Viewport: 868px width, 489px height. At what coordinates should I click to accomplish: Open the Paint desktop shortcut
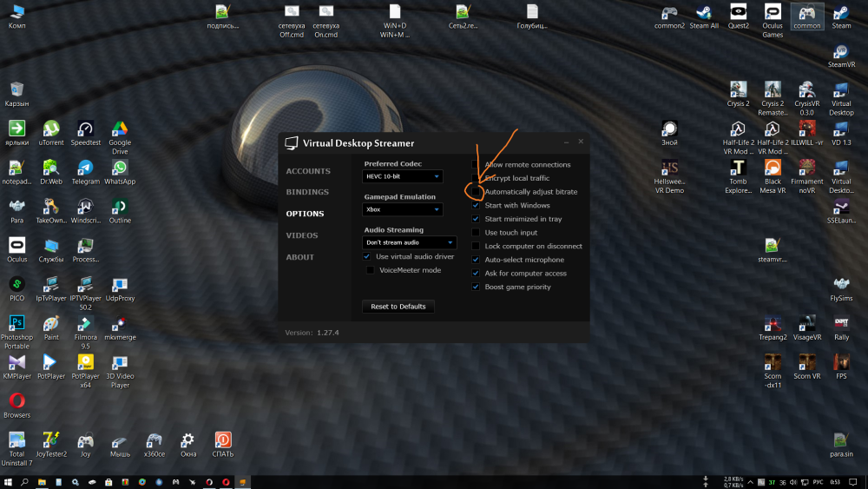(51, 327)
